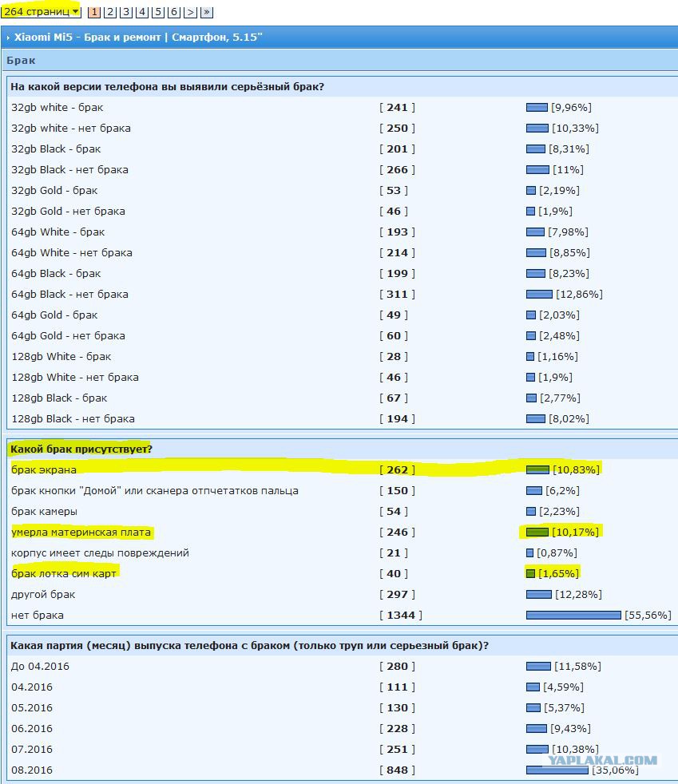Select the row '04.2016'
The image size is (678, 784).
pos(342,687)
